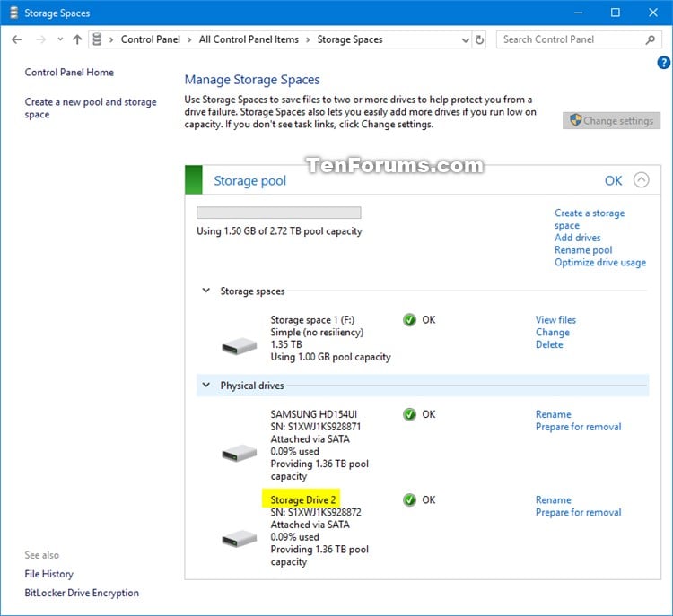Click the Manage Storage Spaces heading
Viewport: 673px width, 616px height.
252,80
